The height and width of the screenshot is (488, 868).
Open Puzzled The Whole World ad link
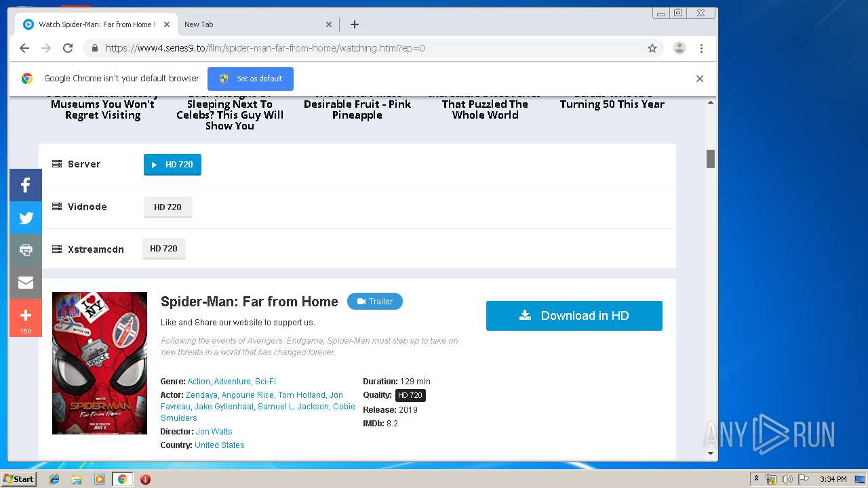click(485, 109)
